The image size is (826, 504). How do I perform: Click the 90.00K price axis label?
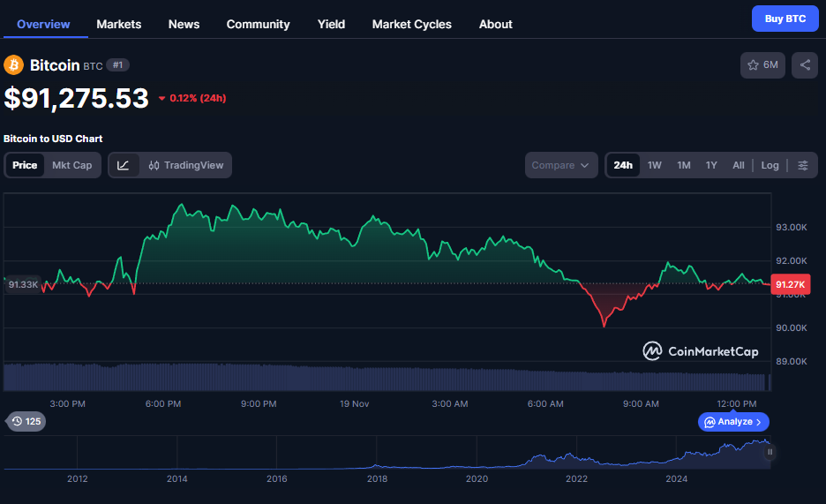(792, 328)
